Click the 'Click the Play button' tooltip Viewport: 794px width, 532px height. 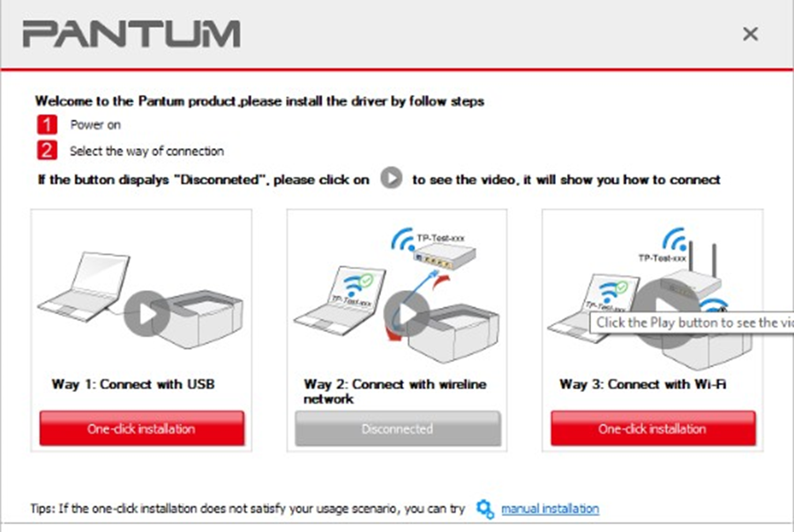coord(692,322)
